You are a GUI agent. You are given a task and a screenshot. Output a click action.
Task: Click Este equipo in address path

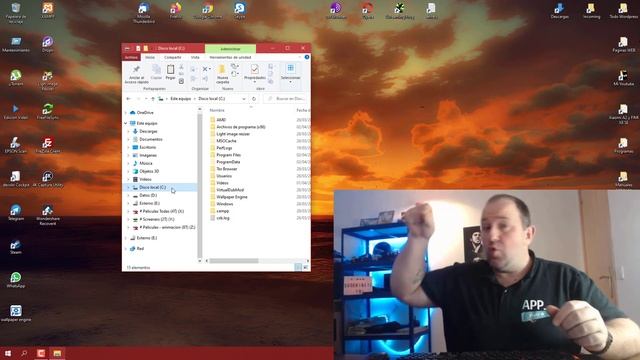[x=180, y=99]
